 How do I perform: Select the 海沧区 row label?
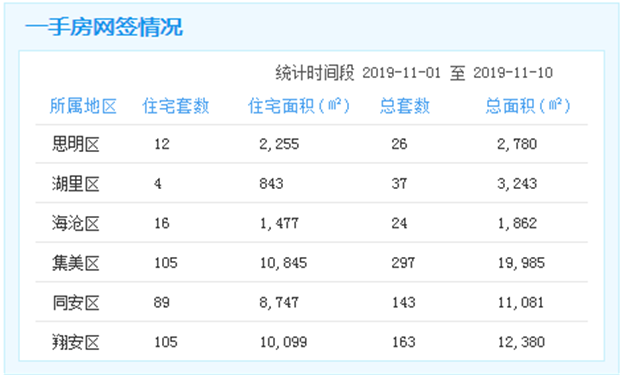point(75,223)
